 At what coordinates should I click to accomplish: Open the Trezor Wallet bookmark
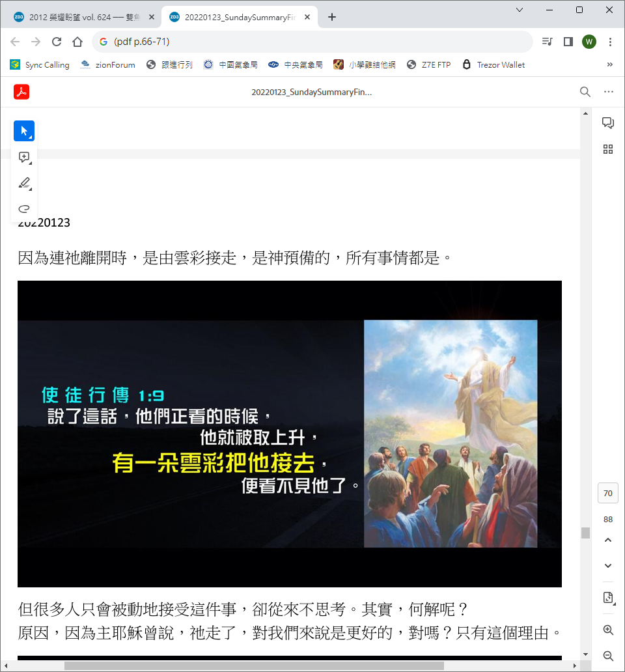493,64
